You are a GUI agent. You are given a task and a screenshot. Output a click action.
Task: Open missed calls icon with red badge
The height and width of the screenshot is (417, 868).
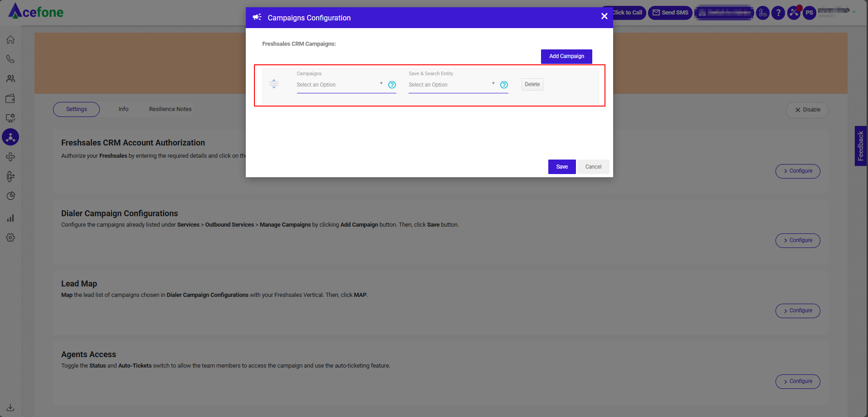pyautogui.click(x=794, y=12)
